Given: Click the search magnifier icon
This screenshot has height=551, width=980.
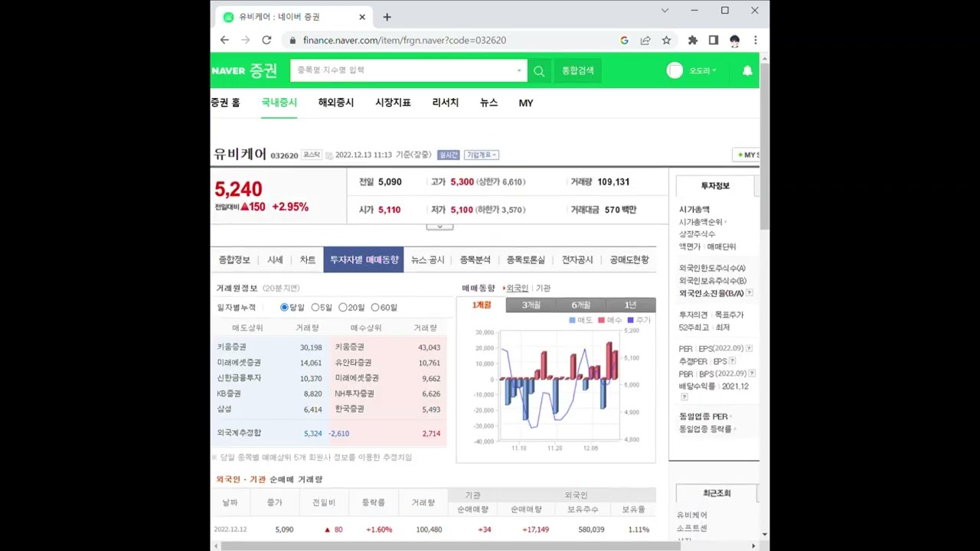Looking at the screenshot, I should click(x=539, y=70).
